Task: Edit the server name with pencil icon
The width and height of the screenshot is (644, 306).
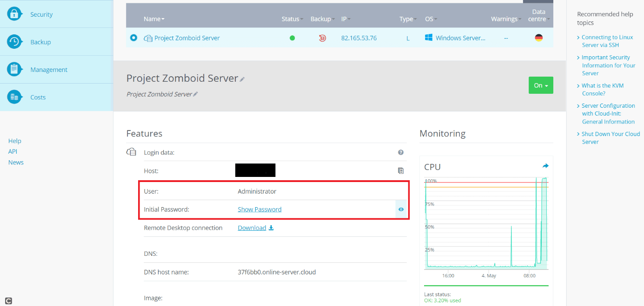Action: pos(242,79)
